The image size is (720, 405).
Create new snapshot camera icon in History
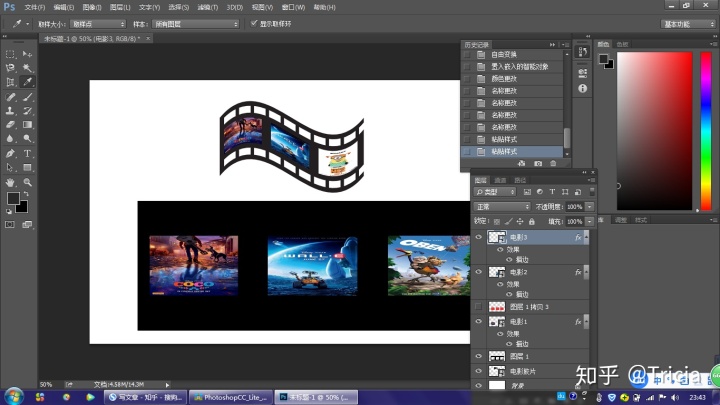pyautogui.click(x=538, y=163)
